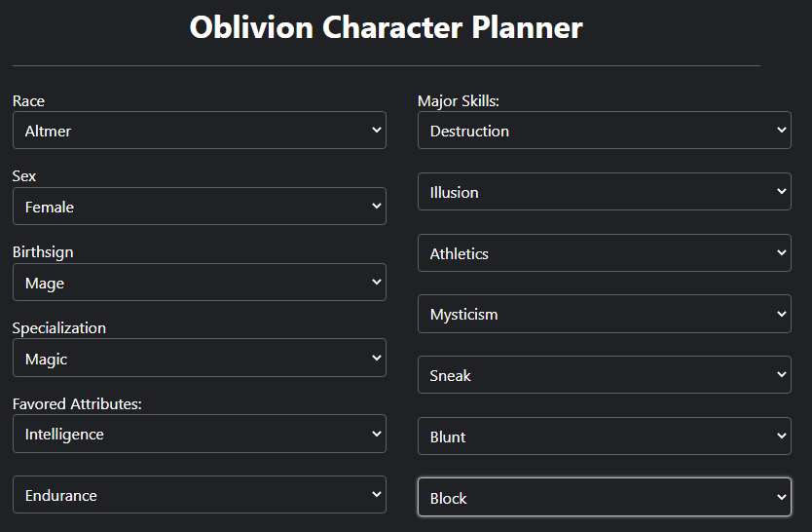Open the Illusion major skill dropdown
812x532 pixels.
(605, 192)
